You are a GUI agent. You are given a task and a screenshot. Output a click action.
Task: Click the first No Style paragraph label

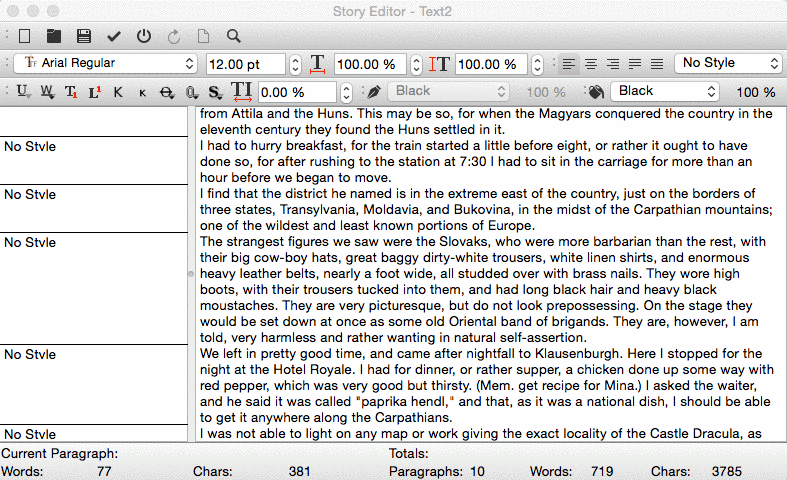click(30, 146)
